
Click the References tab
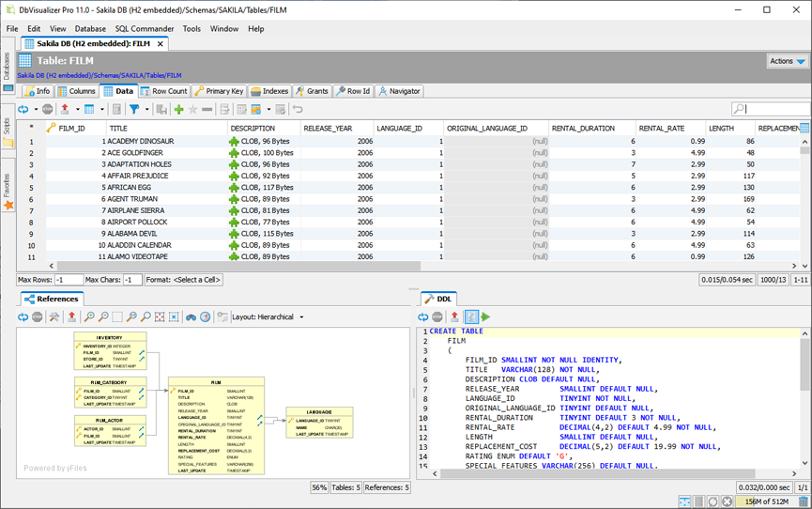[52, 299]
